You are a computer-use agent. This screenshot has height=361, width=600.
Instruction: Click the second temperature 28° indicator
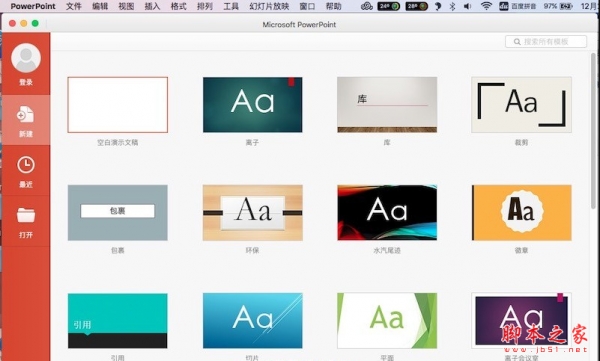pyautogui.click(x=417, y=6)
